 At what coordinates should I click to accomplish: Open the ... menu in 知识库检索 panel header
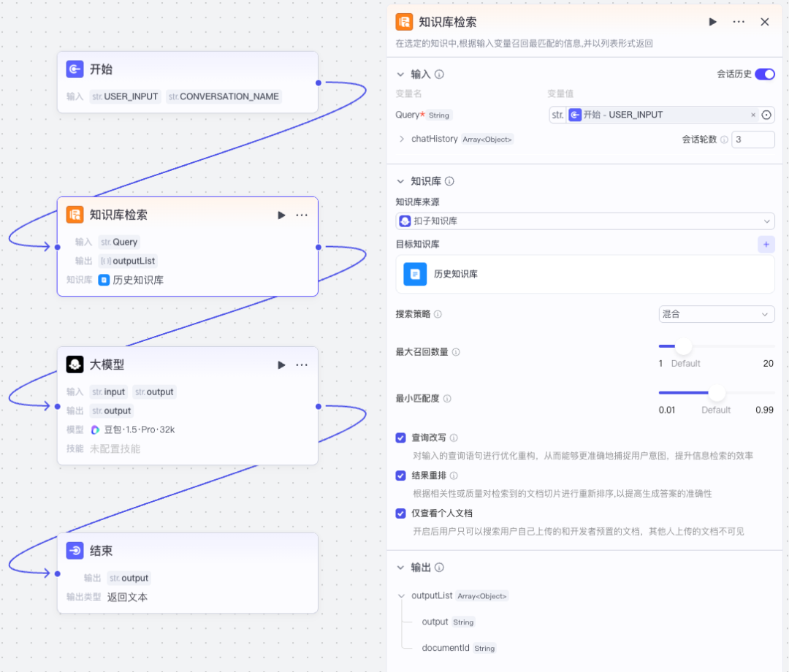[x=739, y=22]
